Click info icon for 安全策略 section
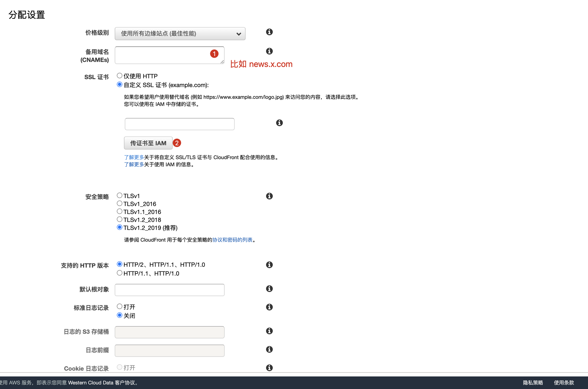Image resolution: width=588 pixels, height=389 pixels. point(269,196)
